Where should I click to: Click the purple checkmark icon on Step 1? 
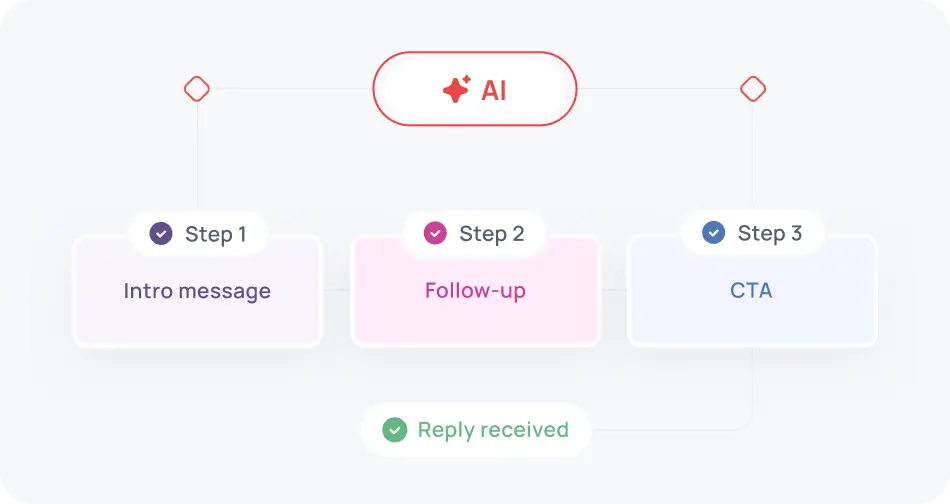[x=161, y=234]
